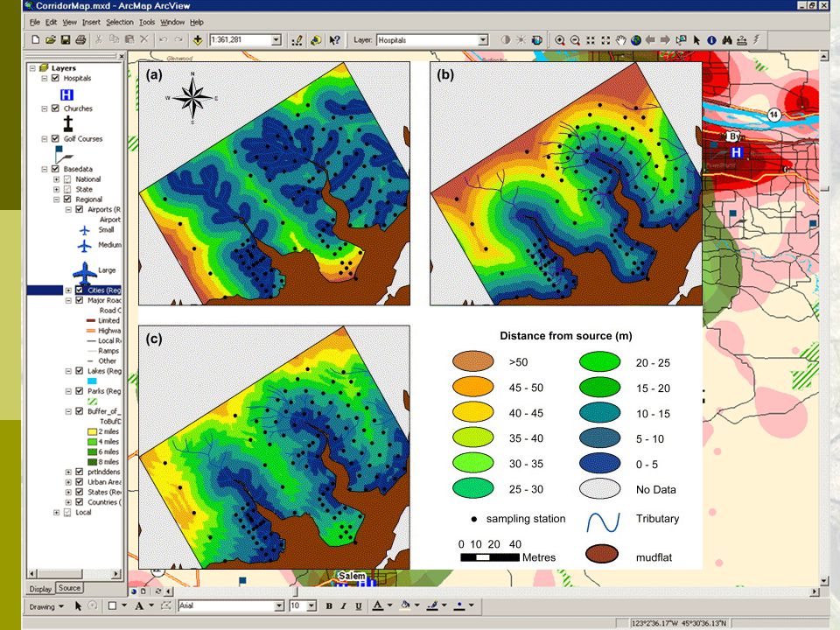Image resolution: width=840 pixels, height=630 pixels.
Task: Choose the Select Elements arrow tool
Action: pyautogui.click(x=696, y=40)
